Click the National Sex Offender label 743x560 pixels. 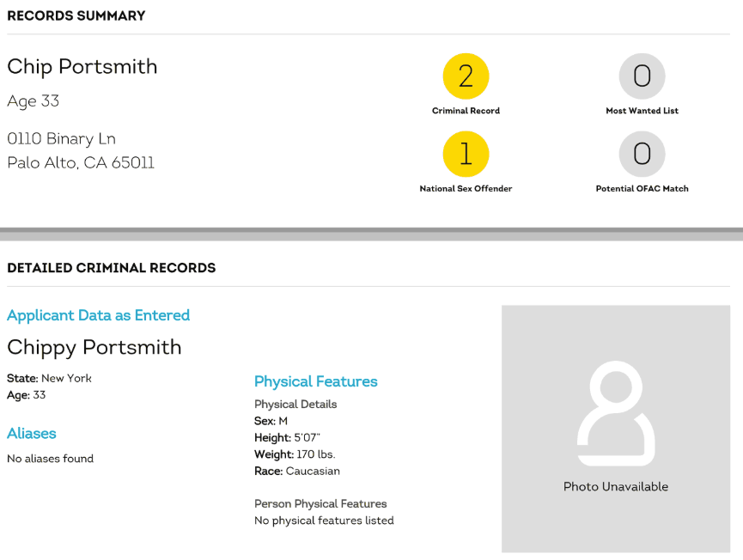[x=466, y=188]
